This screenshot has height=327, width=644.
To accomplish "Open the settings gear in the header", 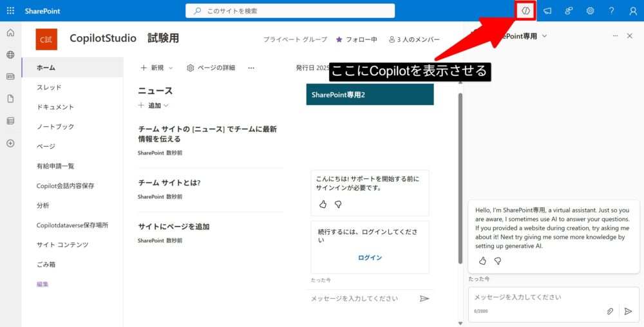I will tap(590, 11).
